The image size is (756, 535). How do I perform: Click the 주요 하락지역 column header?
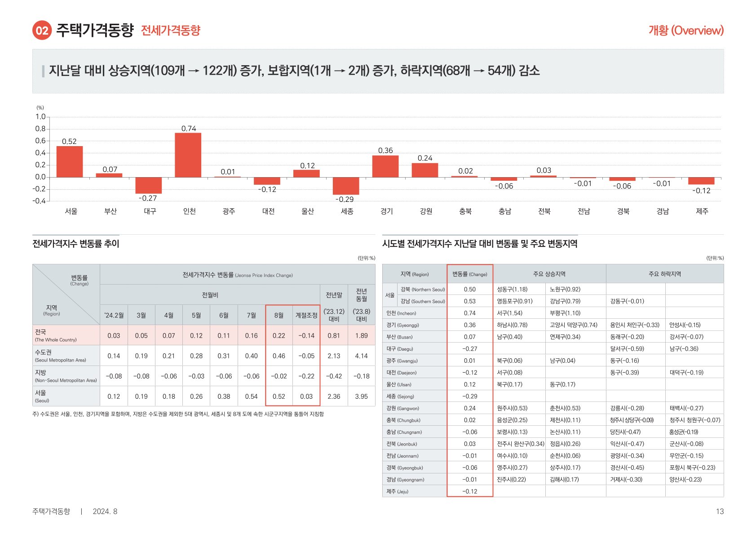[x=664, y=274]
